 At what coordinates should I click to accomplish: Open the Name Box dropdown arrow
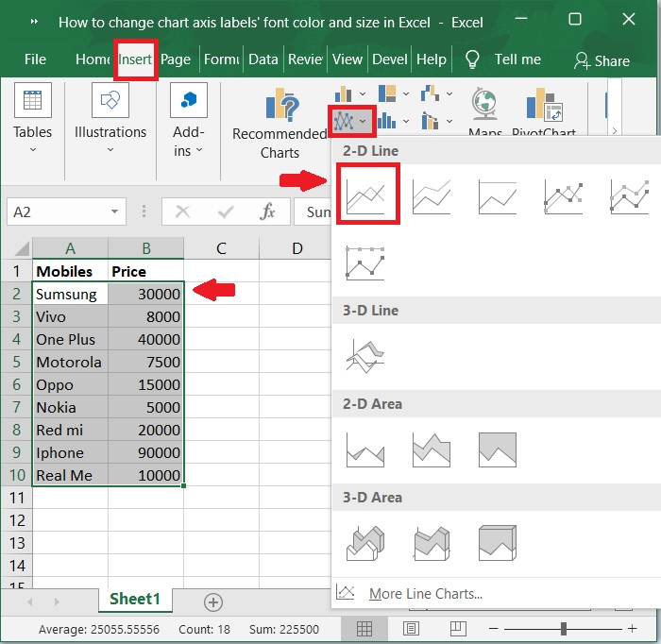(x=115, y=212)
